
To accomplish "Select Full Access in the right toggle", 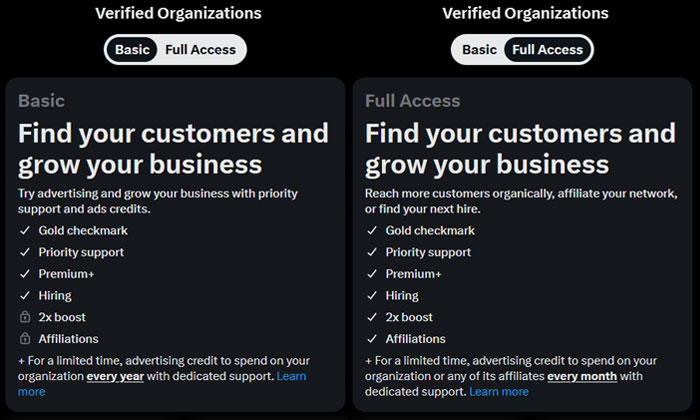I will click(547, 49).
